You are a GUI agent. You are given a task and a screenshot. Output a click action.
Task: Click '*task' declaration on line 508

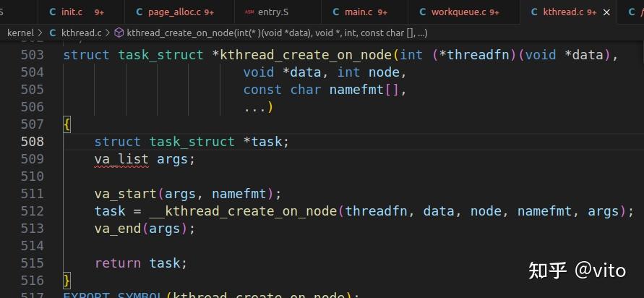pyautogui.click(x=263, y=142)
